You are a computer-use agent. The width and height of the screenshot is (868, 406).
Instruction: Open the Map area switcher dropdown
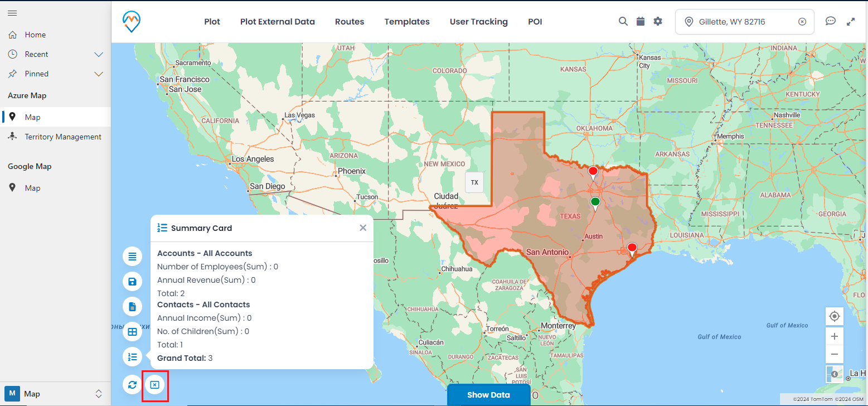click(55, 394)
